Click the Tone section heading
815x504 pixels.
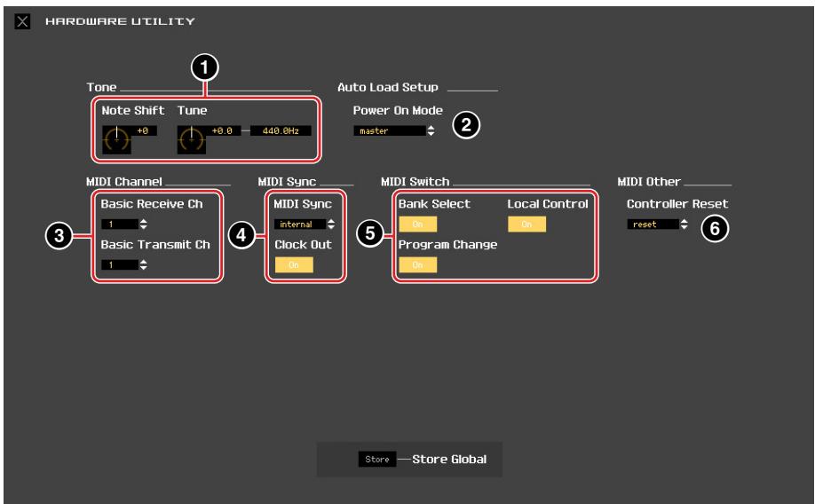(x=101, y=87)
